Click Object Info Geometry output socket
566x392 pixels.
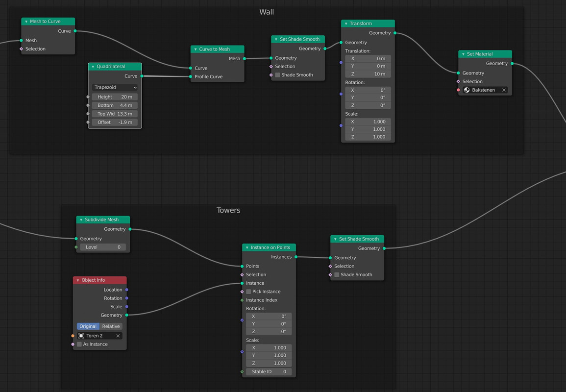tap(127, 315)
